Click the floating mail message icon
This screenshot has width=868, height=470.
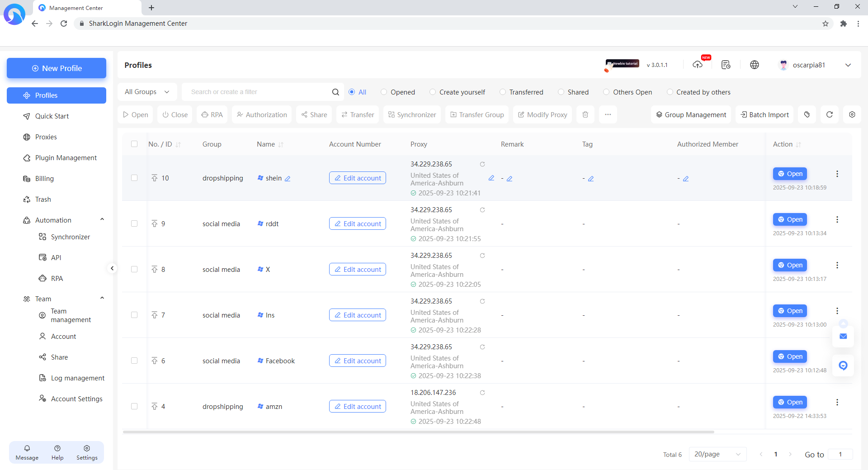click(843, 336)
